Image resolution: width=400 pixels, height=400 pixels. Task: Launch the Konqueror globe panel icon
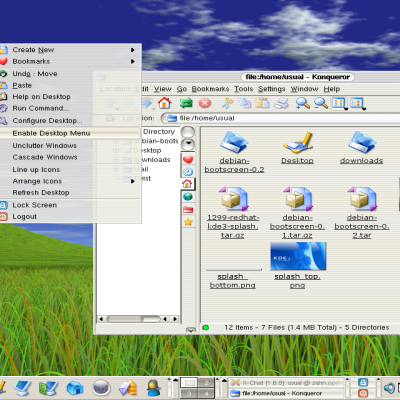(x=101, y=388)
